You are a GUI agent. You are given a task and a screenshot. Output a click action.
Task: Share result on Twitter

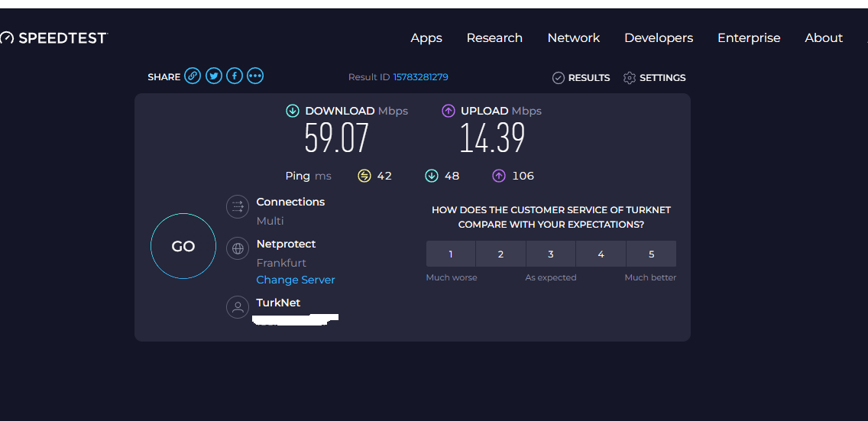point(214,76)
